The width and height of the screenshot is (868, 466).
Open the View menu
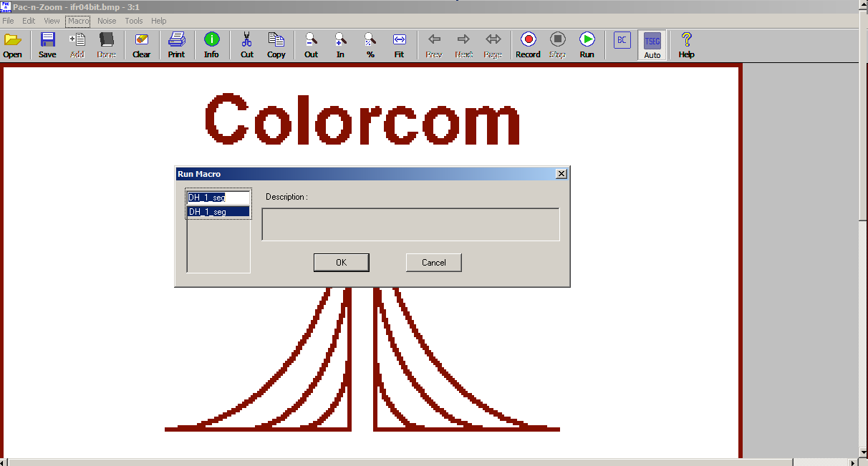coord(52,21)
